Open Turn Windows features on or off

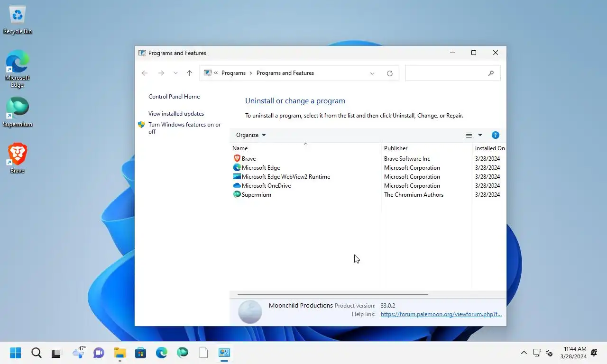[x=184, y=128]
